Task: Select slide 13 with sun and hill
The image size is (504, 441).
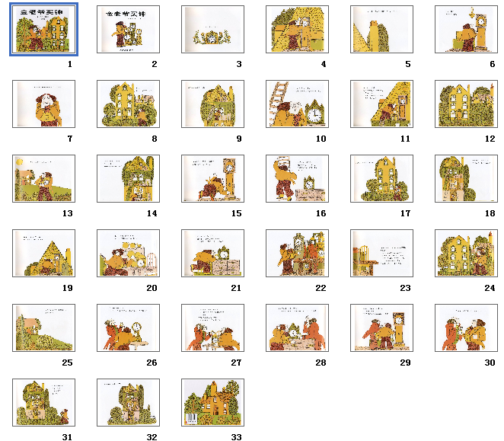Action: (x=43, y=178)
